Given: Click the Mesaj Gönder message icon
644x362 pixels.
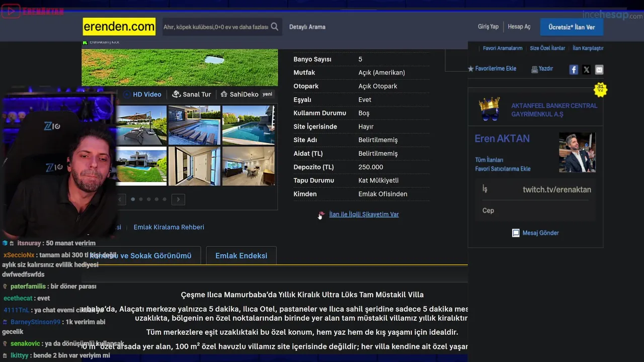Looking at the screenshot, I should click(516, 233).
